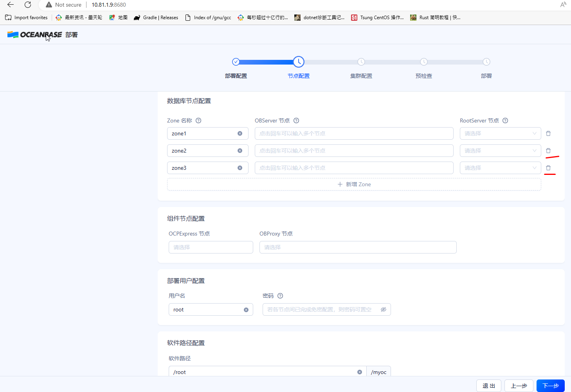Delete the zone2 row with trash icon

click(x=548, y=151)
